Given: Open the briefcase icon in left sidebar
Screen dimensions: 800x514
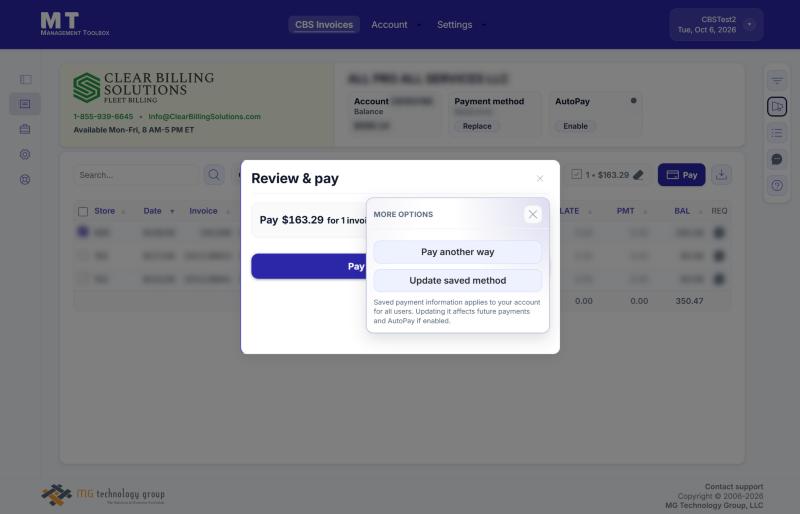Looking at the screenshot, I should click(x=24, y=129).
